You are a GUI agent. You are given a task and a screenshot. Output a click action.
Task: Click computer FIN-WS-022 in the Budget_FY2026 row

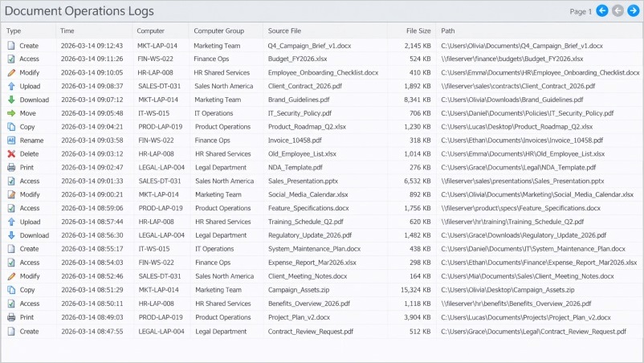coord(155,59)
